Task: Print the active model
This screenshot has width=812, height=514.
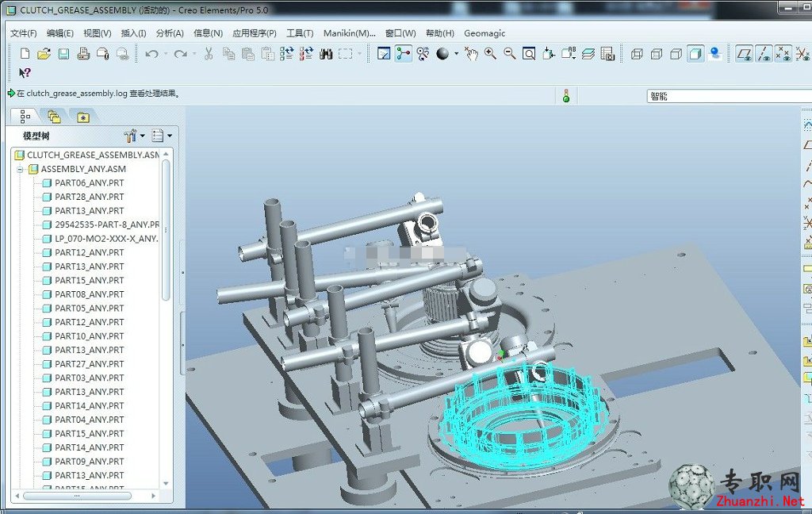Action: (83, 53)
